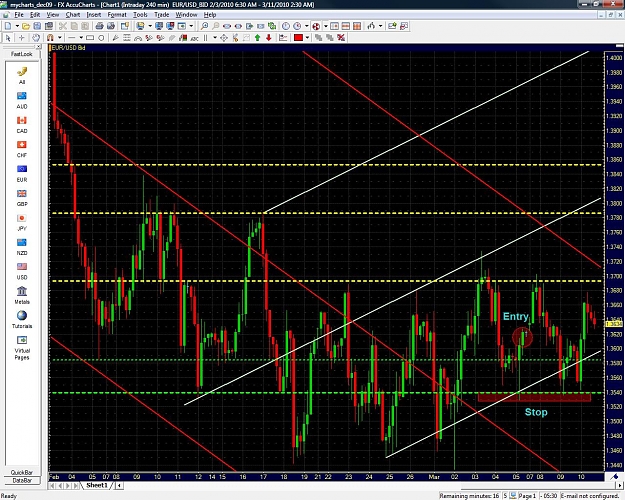Open the Tools menu
Screen dimensions: 625x500
click(x=140, y=15)
